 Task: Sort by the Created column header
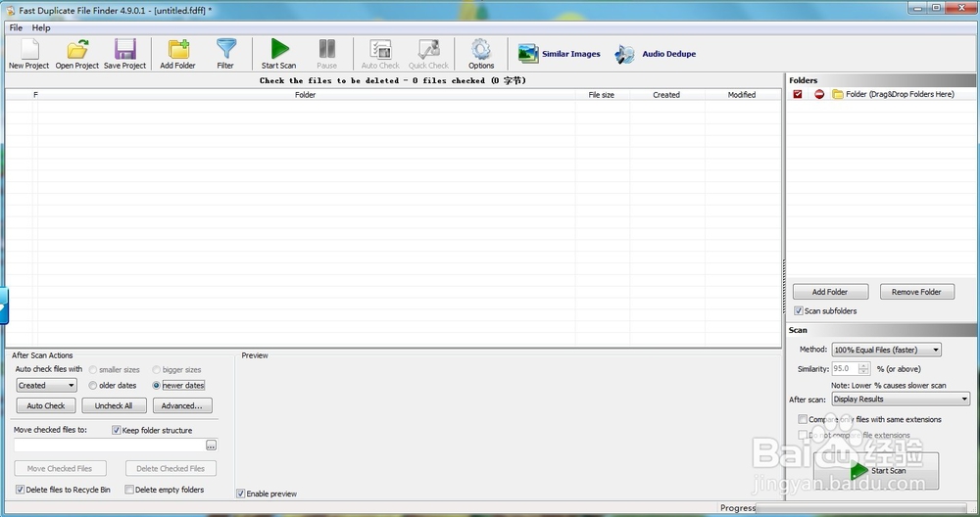(x=666, y=95)
